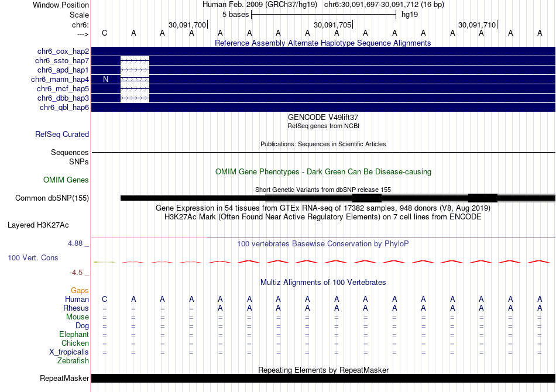Screen dimensions: 556x392
Task: Click the N base in chr6_mann_hap4
Action: (106, 80)
